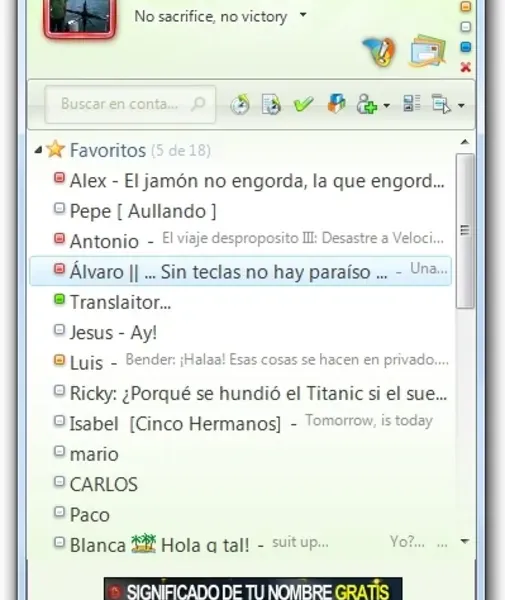Click Jesus's offline status icon
The height and width of the screenshot is (600, 505).
point(59,329)
